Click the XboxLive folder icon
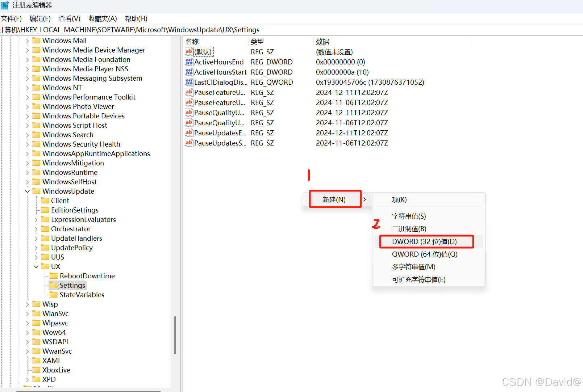Viewport: 583px width, 392px height. [36, 370]
